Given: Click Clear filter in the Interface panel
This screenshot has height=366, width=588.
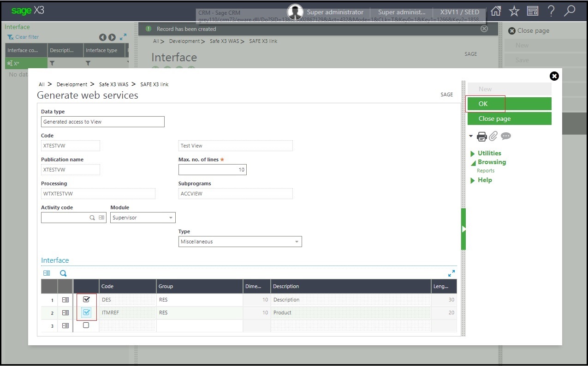Looking at the screenshot, I should point(23,37).
